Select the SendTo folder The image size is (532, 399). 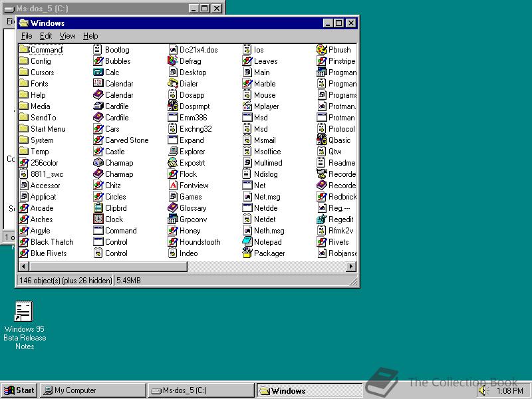pos(24,118)
